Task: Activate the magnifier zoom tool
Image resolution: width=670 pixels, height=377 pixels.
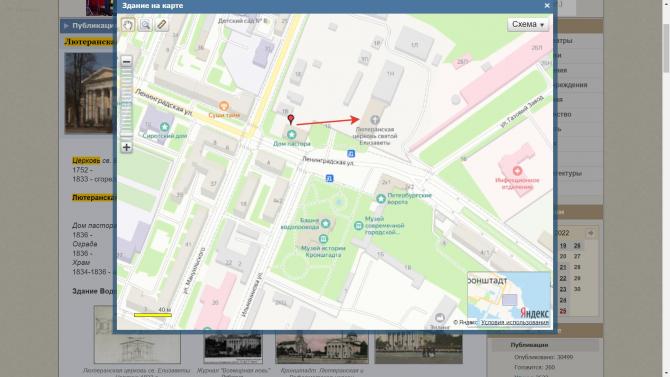Action: (x=145, y=25)
